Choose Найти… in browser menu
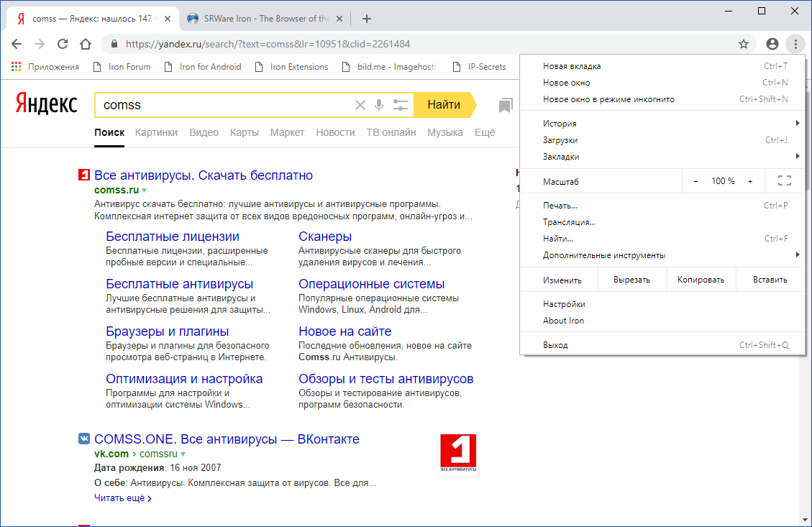812x527 pixels. [662, 238]
